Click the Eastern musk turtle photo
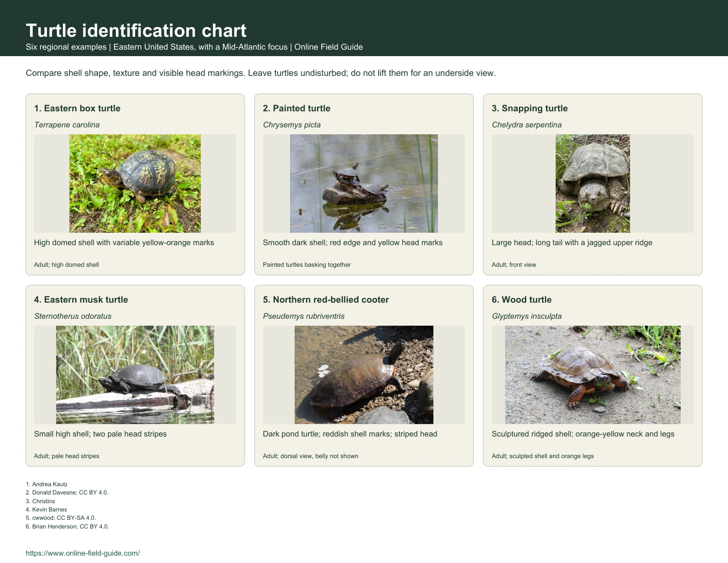The image size is (728, 563). (x=135, y=375)
